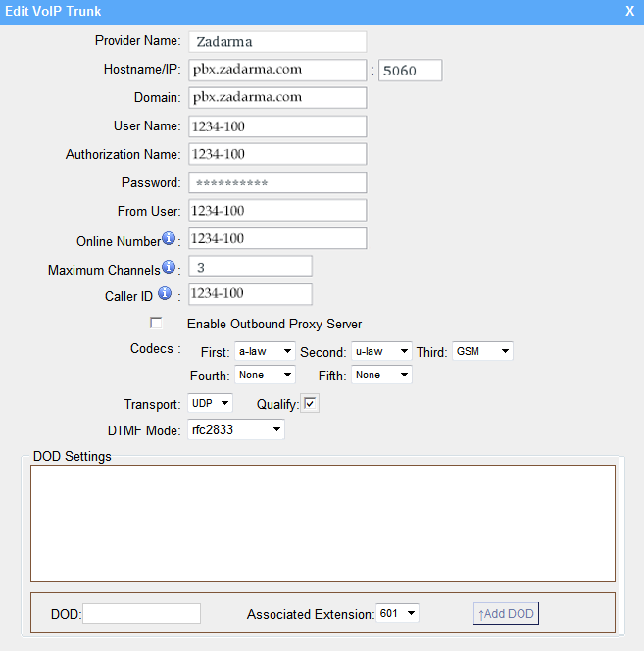Close the Edit VoIP Trunk dialog

(629, 11)
